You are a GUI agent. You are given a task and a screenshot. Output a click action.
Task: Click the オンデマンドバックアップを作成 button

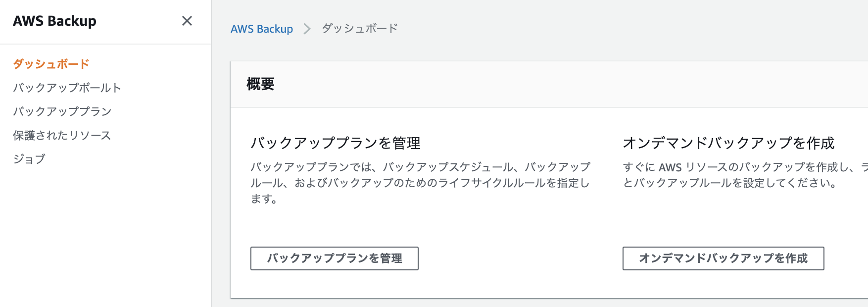(723, 258)
